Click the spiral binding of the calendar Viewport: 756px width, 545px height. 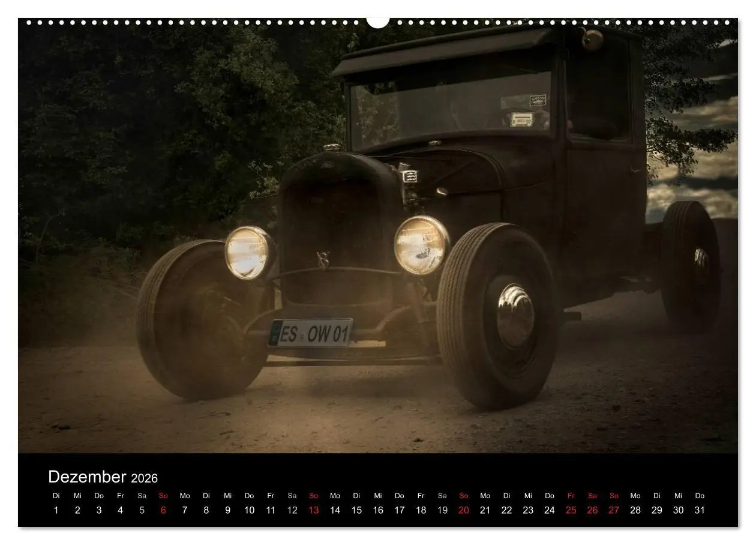pos(180,23)
